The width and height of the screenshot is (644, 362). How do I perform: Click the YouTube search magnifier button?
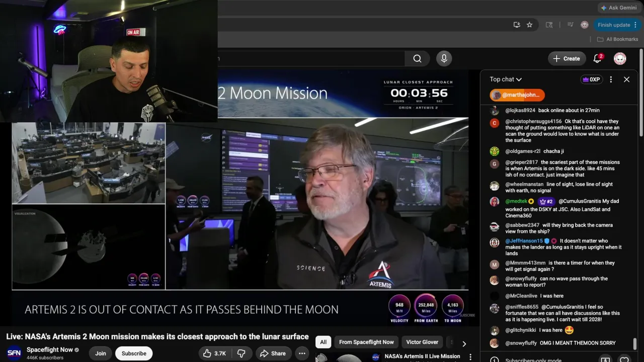[x=417, y=58]
